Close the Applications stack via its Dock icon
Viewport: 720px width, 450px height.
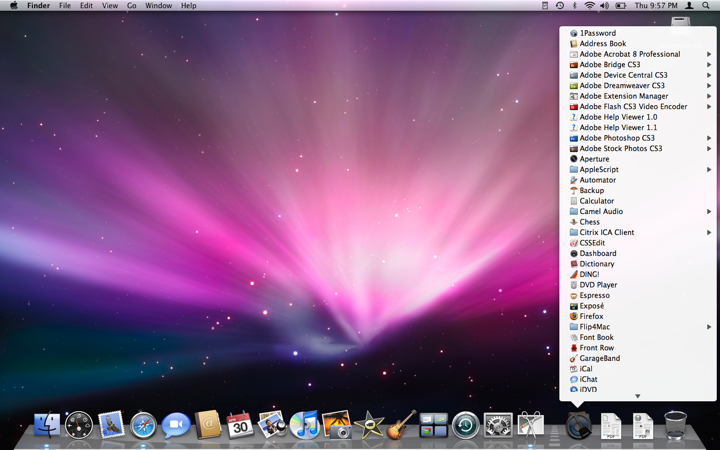[579, 425]
